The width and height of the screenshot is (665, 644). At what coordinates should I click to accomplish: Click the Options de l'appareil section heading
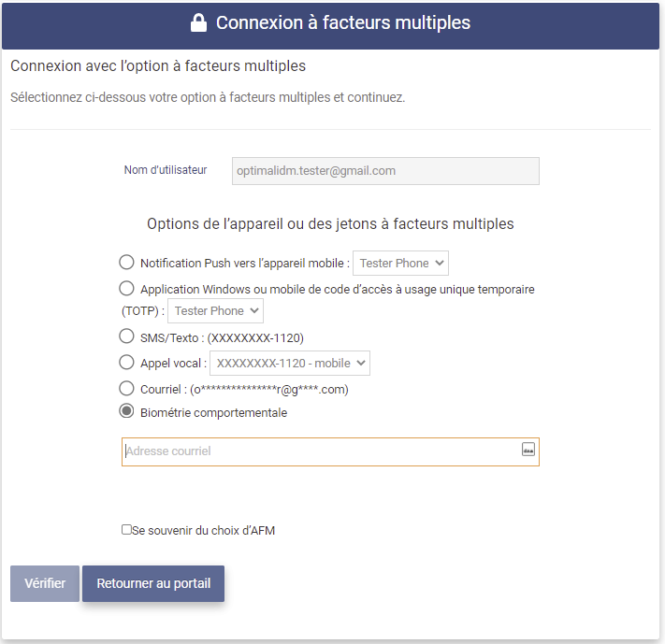330,224
